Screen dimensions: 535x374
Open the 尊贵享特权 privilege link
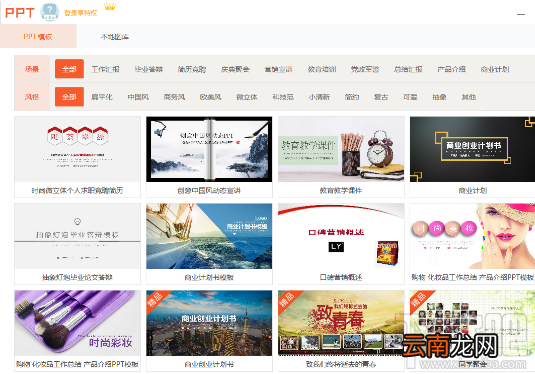81,13
